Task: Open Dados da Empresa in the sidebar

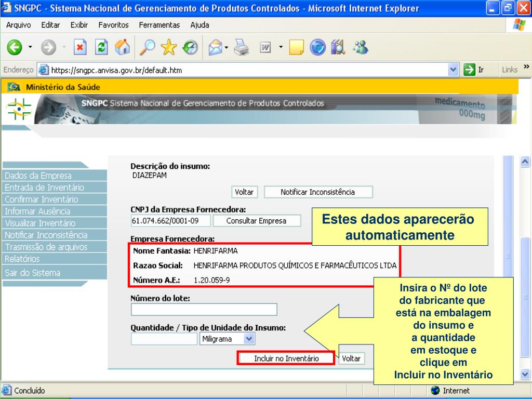Action: [x=55, y=176]
